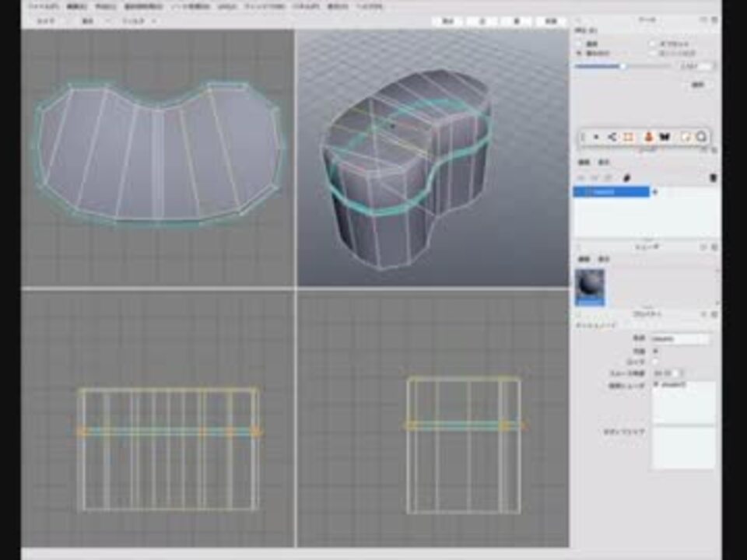Click the properties panel header options icon
This screenshot has height=560, width=747.
714,314
